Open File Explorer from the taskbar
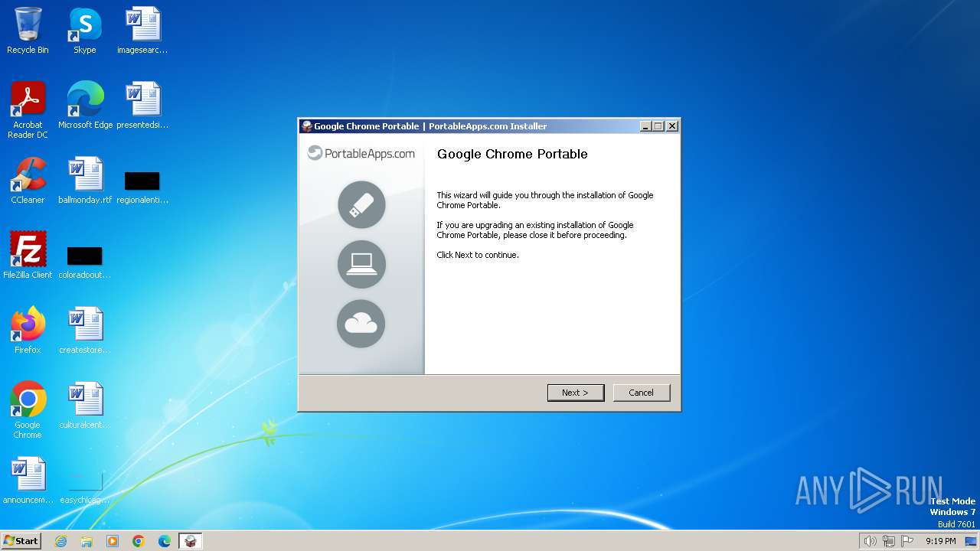 tap(87, 541)
